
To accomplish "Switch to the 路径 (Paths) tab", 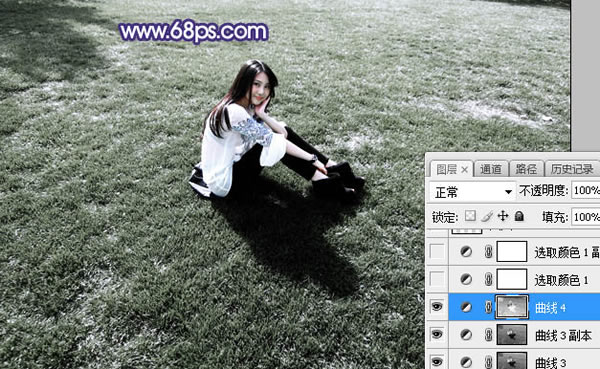I will click(x=526, y=169).
